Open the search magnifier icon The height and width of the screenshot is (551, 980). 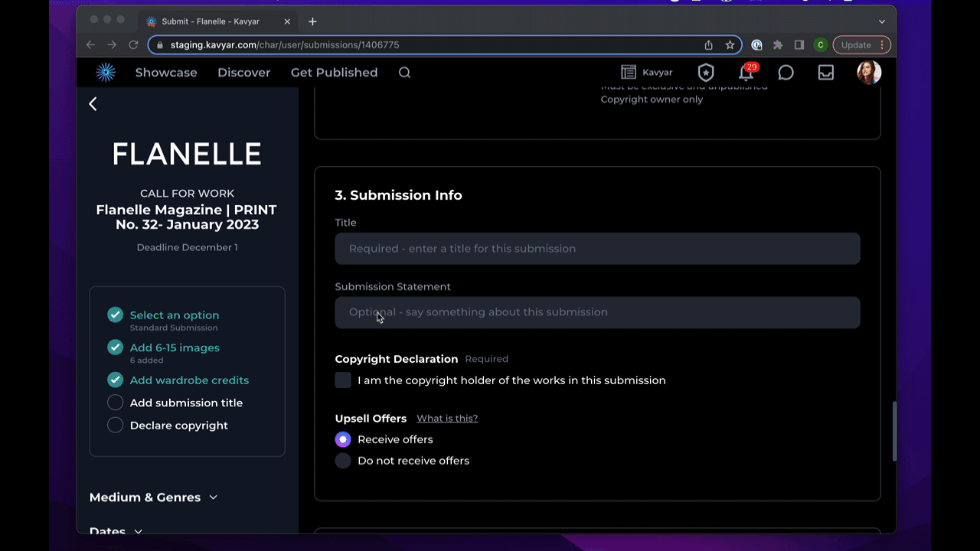pyautogui.click(x=405, y=73)
